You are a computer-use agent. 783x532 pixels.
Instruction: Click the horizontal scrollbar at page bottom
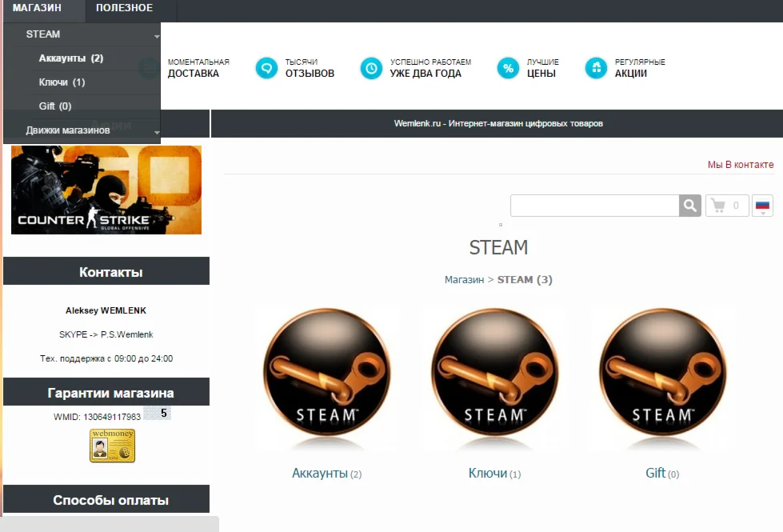coord(110,524)
